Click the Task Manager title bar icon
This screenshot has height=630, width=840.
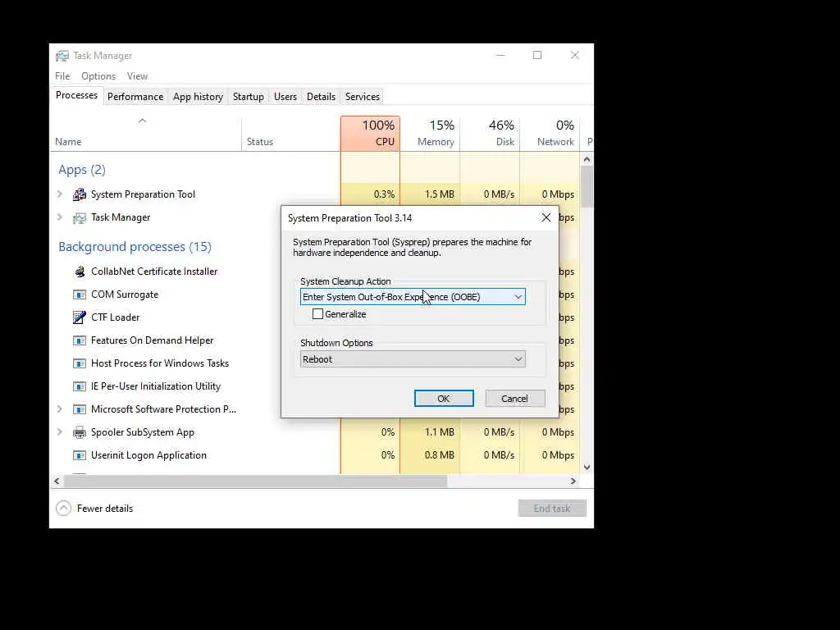pyautogui.click(x=62, y=56)
